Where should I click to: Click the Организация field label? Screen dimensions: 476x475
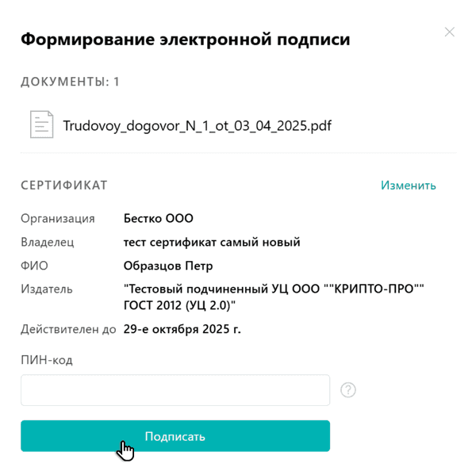click(x=58, y=219)
